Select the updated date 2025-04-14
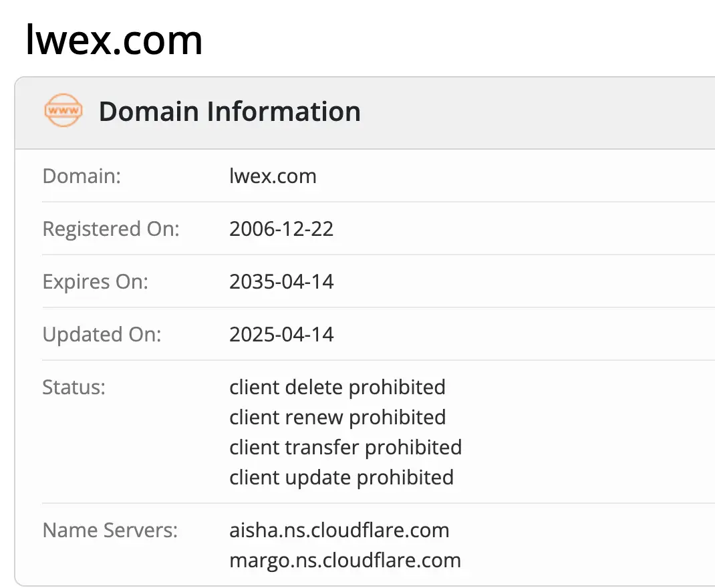This screenshot has height=588, width=715. [x=281, y=335]
